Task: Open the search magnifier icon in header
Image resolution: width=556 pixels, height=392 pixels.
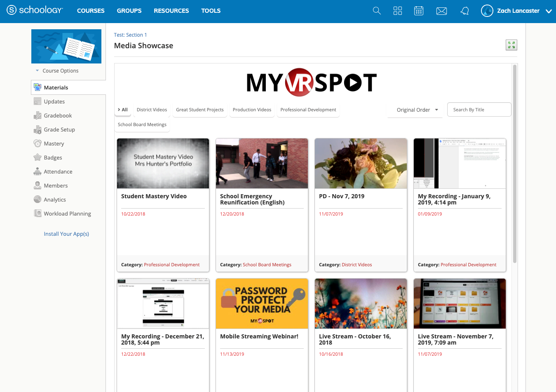Action: (x=377, y=11)
